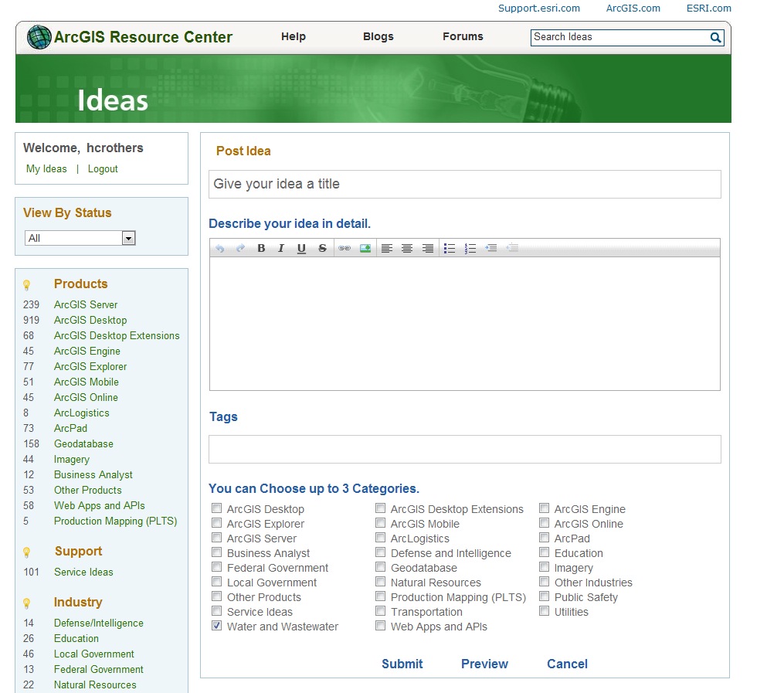
Task: Cancel posting the idea
Action: click(567, 664)
